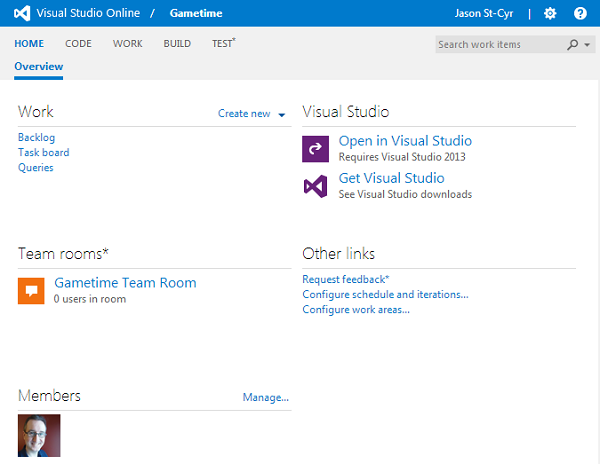
Task: Click the Get Visual Studio link
Action: (391, 178)
